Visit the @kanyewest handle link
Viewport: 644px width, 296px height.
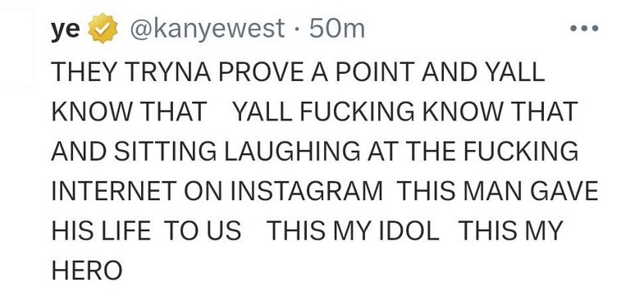[x=207, y=29]
